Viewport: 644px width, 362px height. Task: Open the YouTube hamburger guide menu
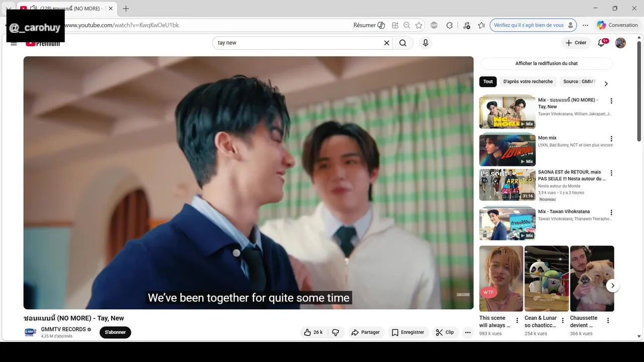[14, 43]
